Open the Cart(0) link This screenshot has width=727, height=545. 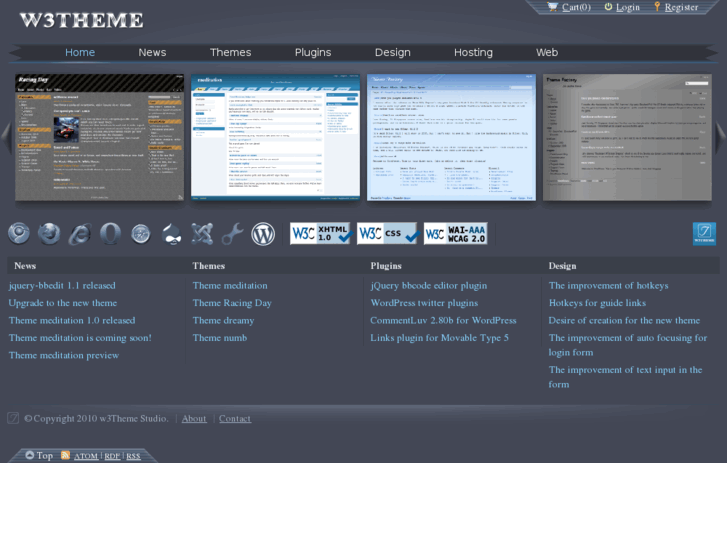point(576,7)
